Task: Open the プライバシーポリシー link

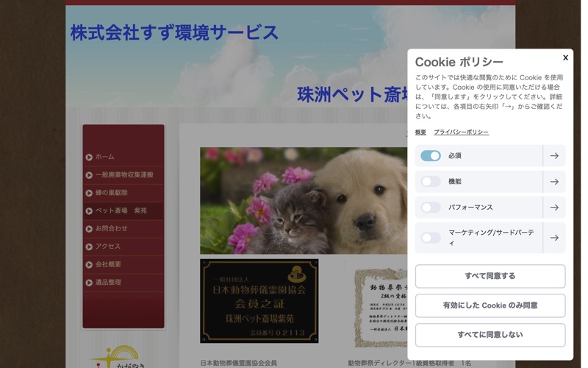Action: (x=462, y=132)
